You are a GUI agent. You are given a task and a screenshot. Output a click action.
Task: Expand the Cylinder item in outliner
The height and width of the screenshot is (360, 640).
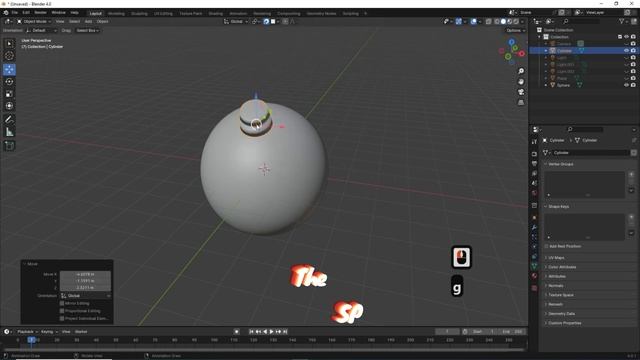coord(546,51)
